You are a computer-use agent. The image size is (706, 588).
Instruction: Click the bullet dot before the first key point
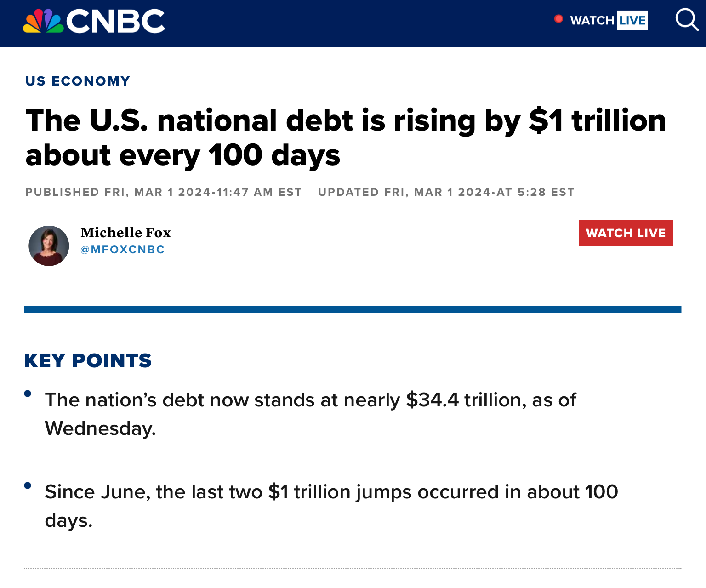tap(28, 394)
